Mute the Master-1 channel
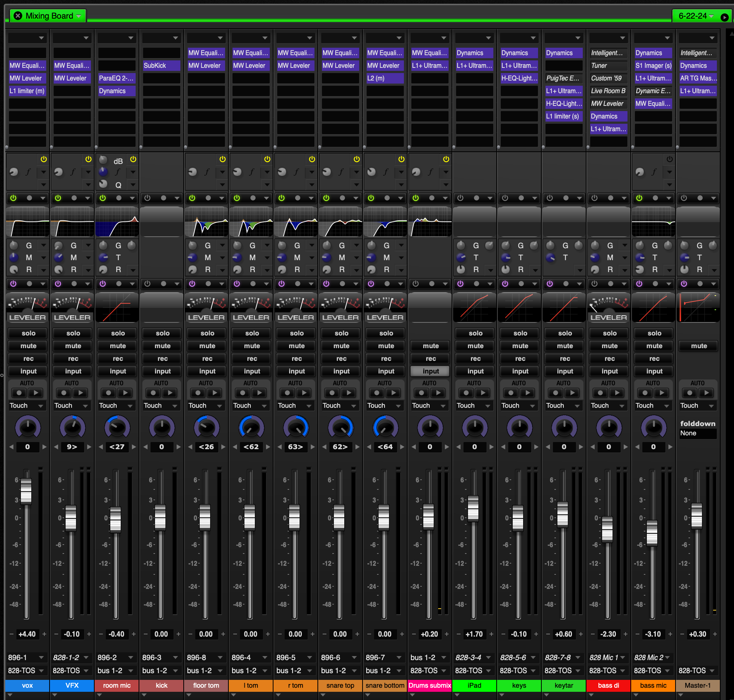 click(x=699, y=346)
